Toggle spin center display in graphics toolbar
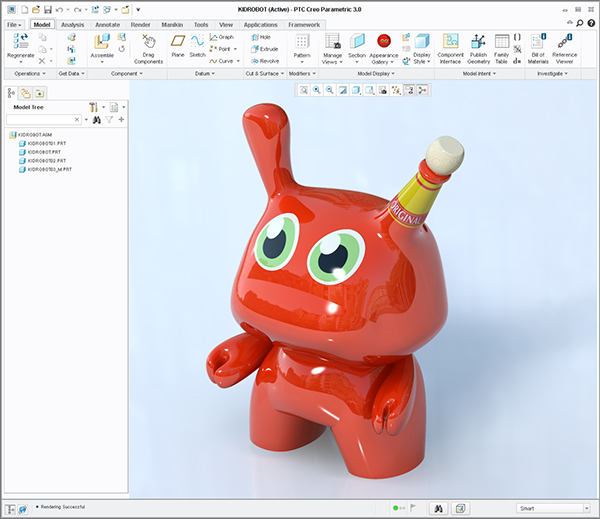The width and height of the screenshot is (600, 519). pyautogui.click(x=422, y=90)
